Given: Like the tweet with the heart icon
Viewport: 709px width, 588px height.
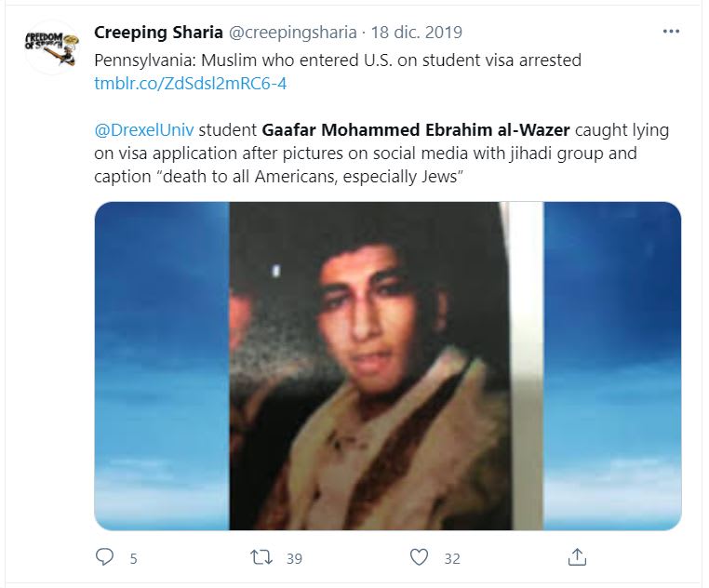Looking at the screenshot, I should [x=419, y=557].
